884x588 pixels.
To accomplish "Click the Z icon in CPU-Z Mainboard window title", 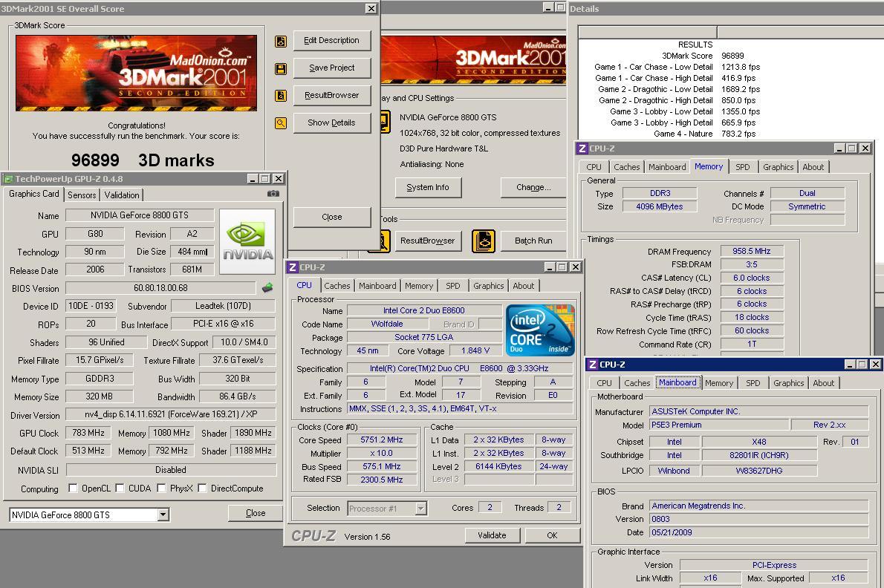I will pyautogui.click(x=593, y=365).
